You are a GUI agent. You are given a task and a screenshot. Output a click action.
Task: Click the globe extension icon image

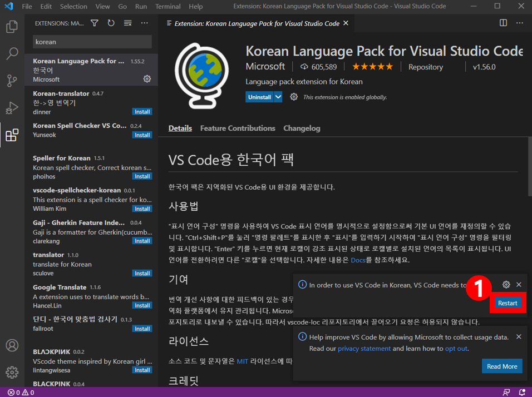[x=202, y=76]
